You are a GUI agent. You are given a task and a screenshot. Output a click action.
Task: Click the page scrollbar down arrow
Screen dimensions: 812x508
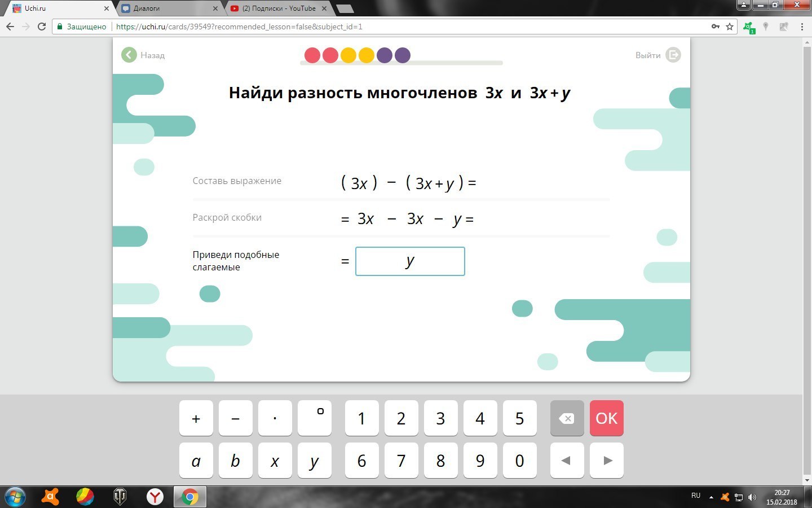pos(807,480)
